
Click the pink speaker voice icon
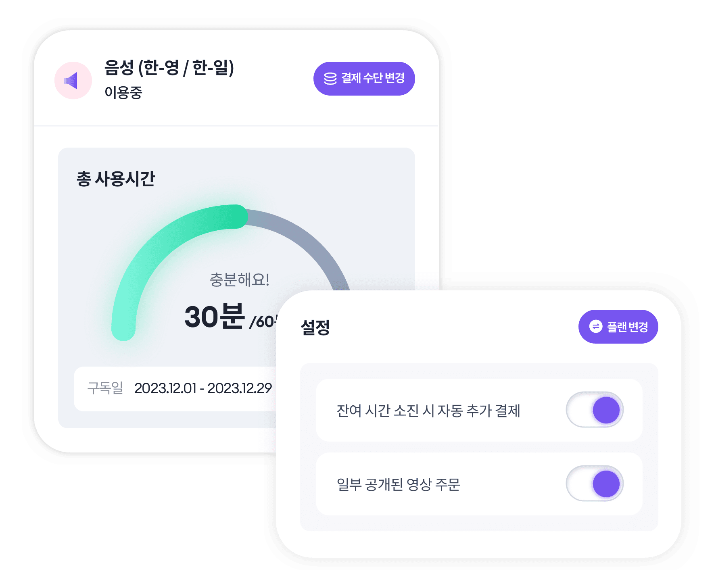click(x=73, y=80)
